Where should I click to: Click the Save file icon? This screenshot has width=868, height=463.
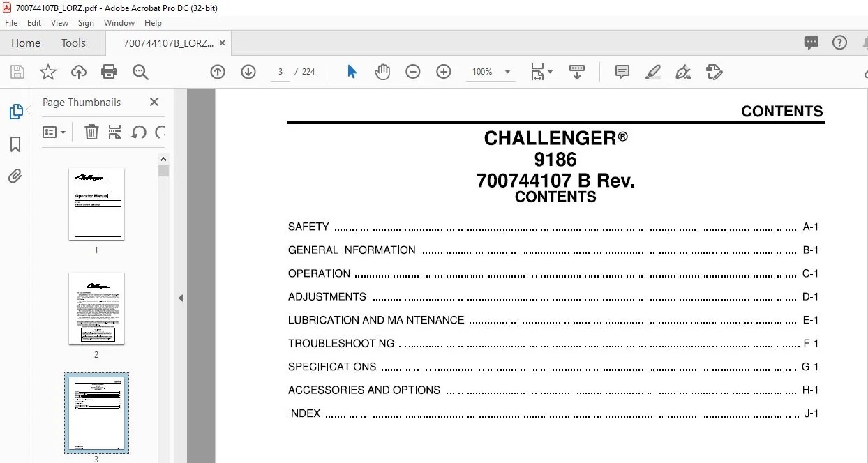point(17,72)
